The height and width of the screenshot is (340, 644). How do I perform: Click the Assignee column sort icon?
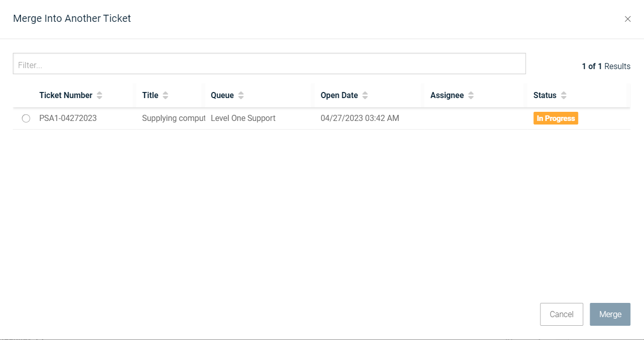[x=471, y=96]
